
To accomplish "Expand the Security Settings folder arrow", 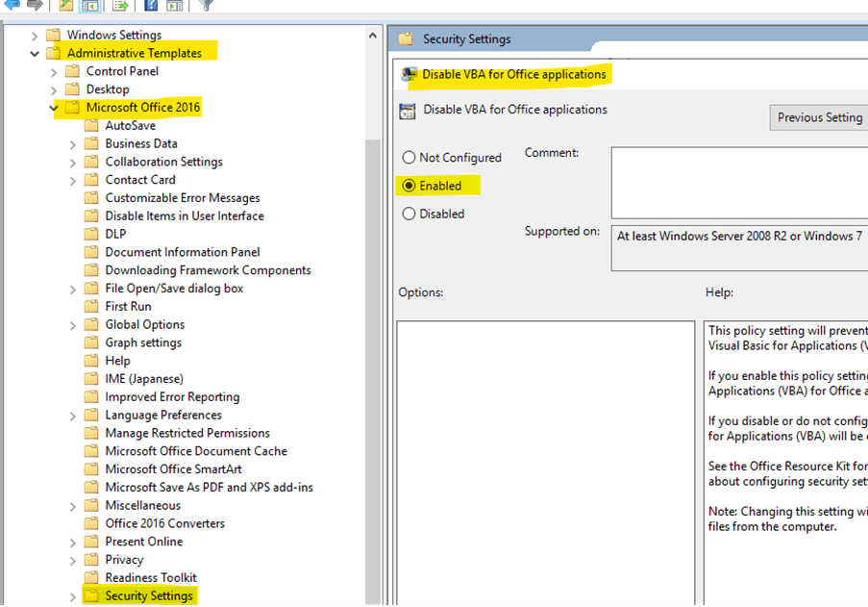I will pos(72,597).
